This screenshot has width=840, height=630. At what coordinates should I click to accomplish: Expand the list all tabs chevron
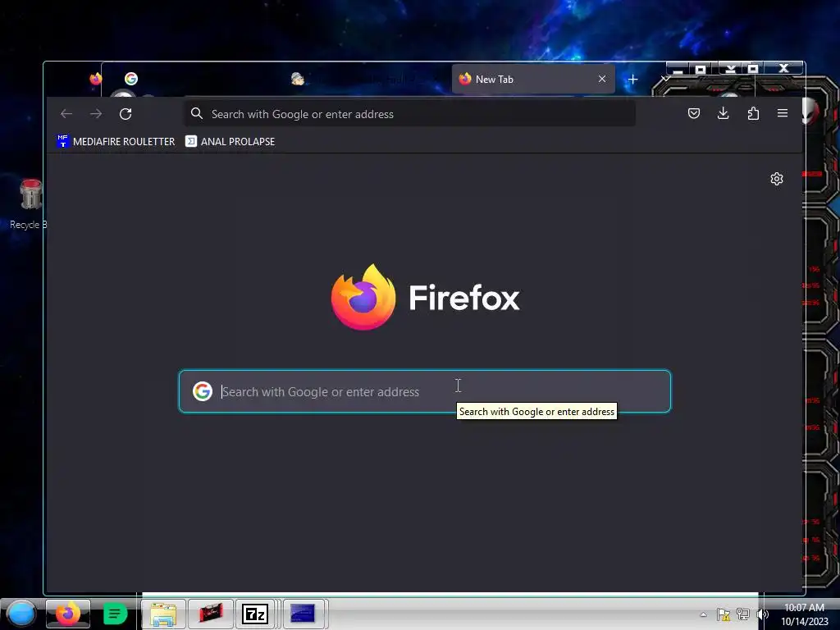(664, 80)
